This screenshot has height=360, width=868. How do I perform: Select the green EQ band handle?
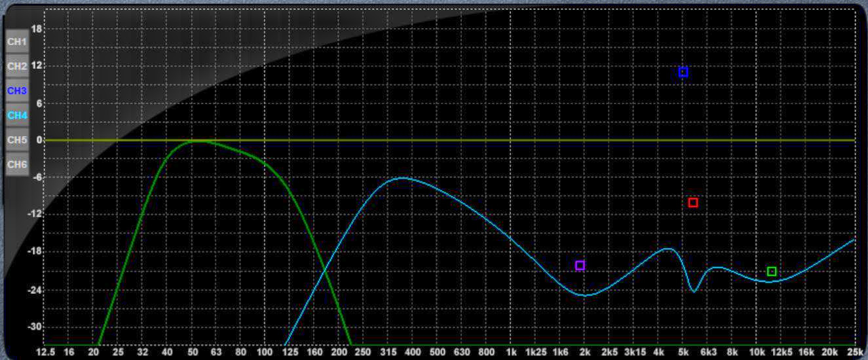(772, 272)
